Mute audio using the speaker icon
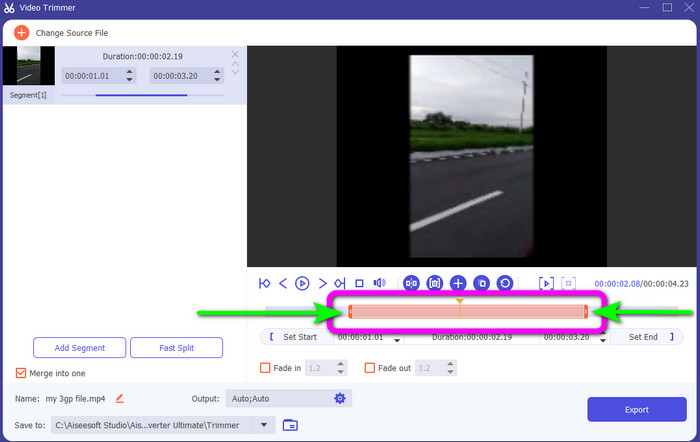The width and height of the screenshot is (700, 442). pos(379,283)
